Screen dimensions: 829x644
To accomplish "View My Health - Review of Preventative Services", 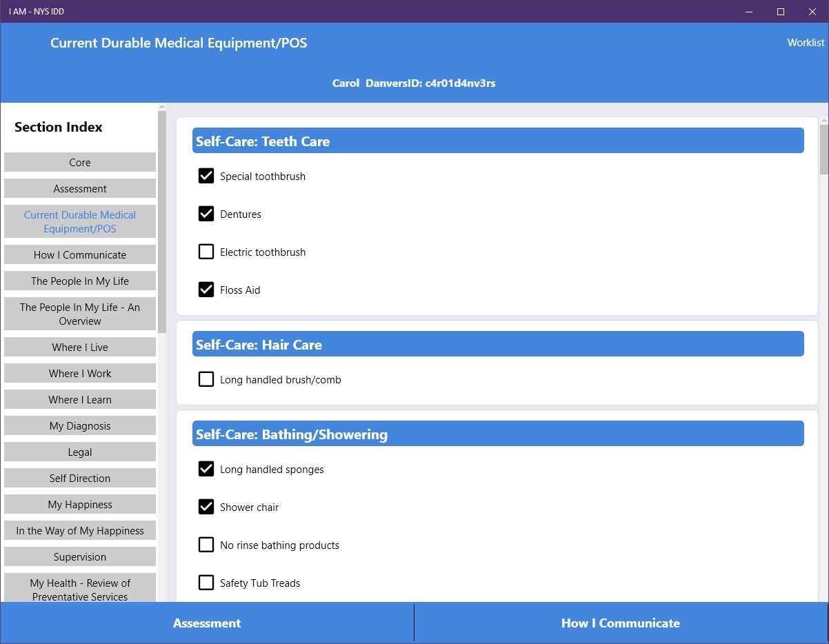I will [79, 590].
